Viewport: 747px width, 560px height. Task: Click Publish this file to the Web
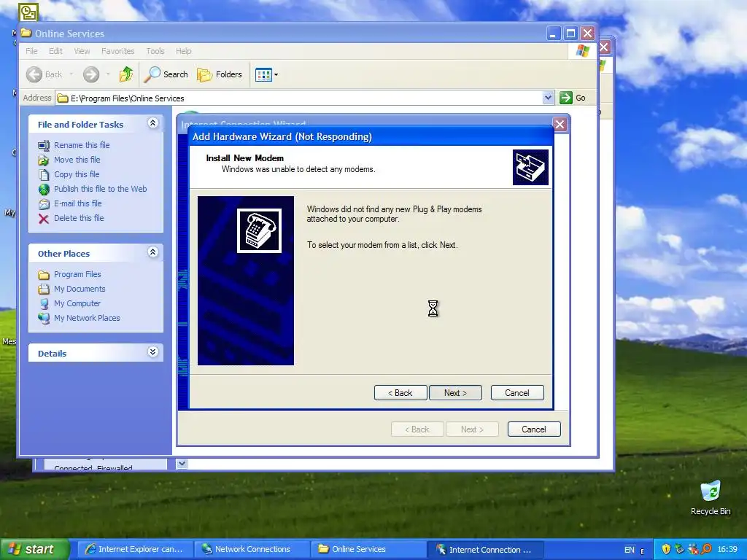click(101, 189)
